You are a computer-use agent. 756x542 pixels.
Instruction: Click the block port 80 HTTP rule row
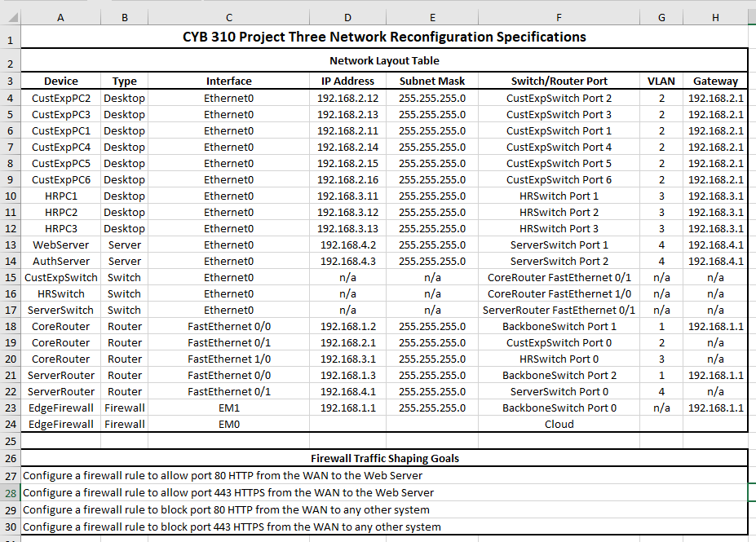(x=384, y=509)
